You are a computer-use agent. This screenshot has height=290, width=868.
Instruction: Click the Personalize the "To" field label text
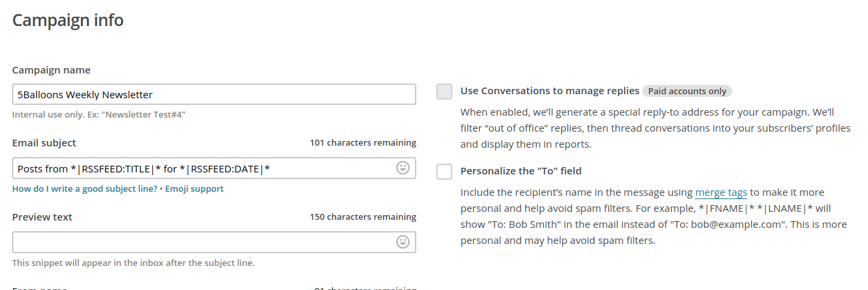click(x=521, y=171)
